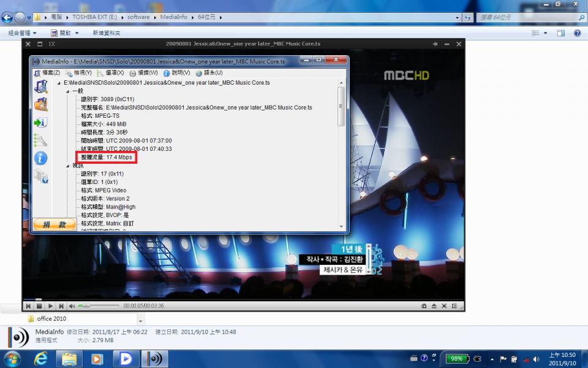Viewport: 588px width, 368px height.
Task: Select the office 2010 folder
Action: tap(48, 319)
